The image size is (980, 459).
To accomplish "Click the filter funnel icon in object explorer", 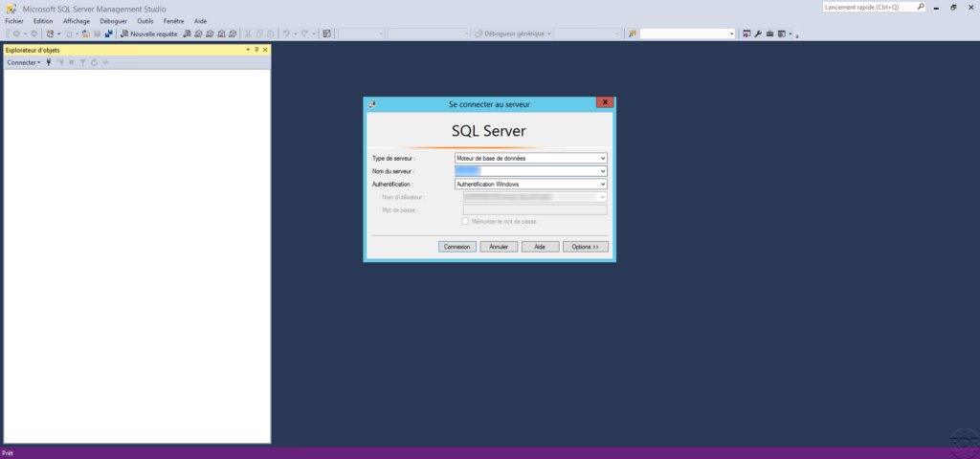I will click(x=82, y=62).
